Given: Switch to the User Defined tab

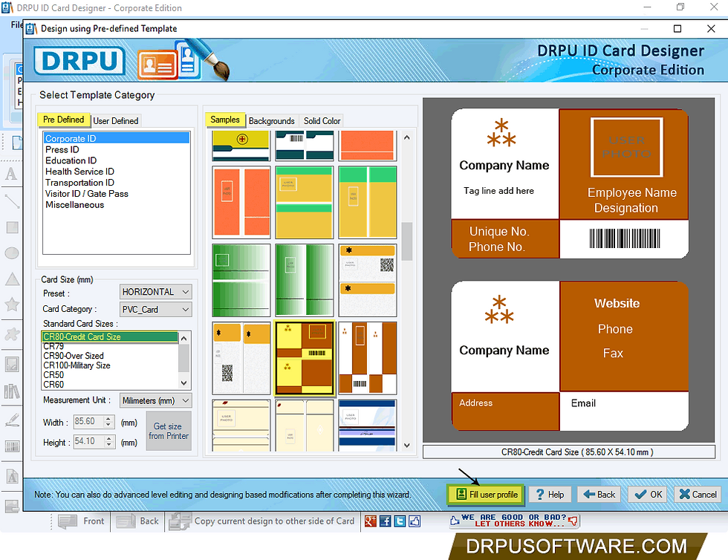Looking at the screenshot, I should point(116,121).
